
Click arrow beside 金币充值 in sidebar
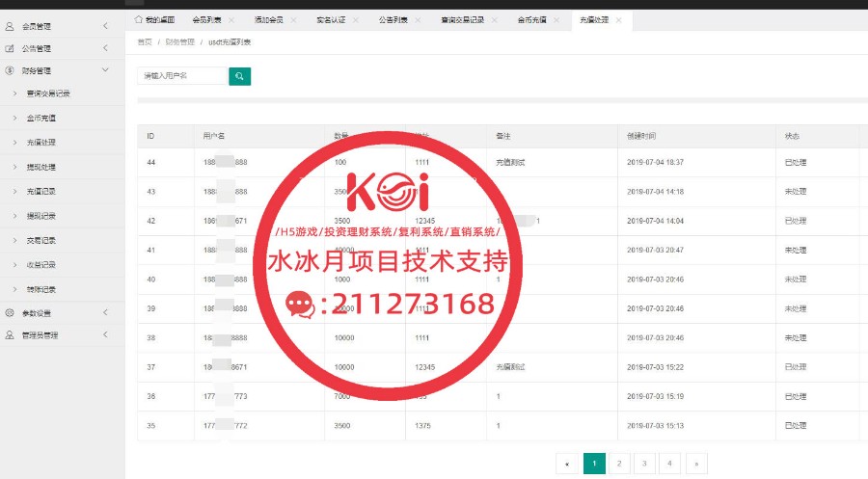tap(14, 118)
